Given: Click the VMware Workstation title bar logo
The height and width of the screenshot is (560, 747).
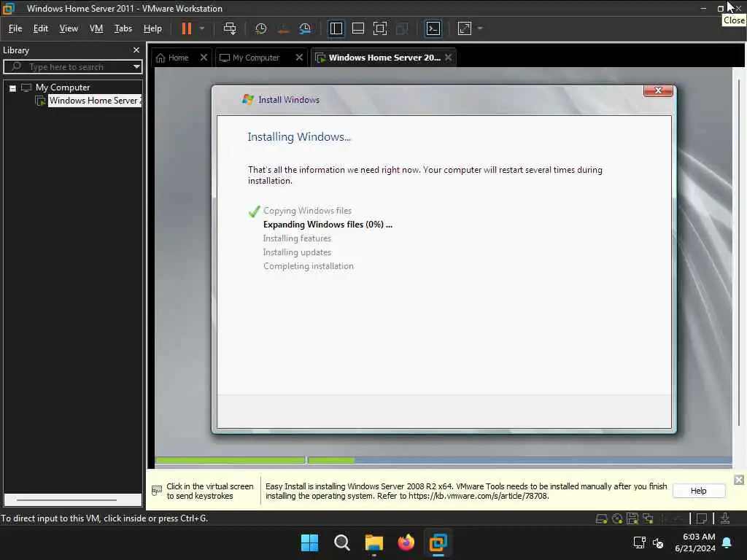Looking at the screenshot, I should (x=9, y=9).
